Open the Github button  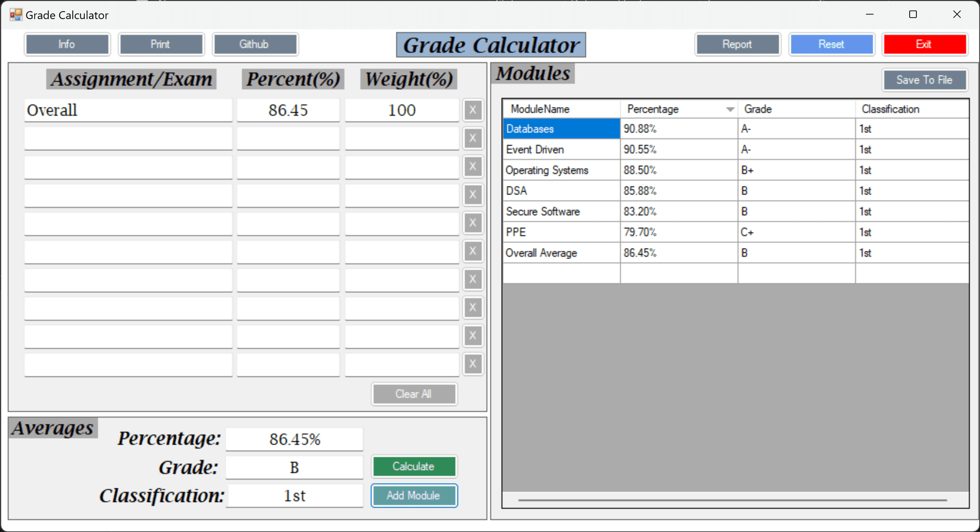[255, 44]
